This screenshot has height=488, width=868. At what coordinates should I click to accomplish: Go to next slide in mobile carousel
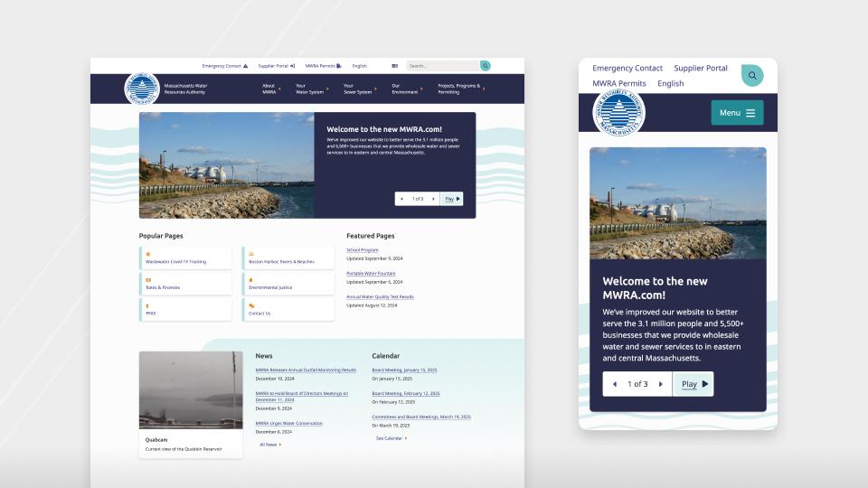(660, 384)
